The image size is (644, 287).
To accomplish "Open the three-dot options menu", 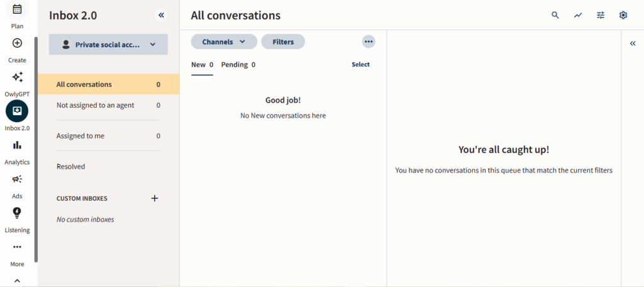I will 369,42.
